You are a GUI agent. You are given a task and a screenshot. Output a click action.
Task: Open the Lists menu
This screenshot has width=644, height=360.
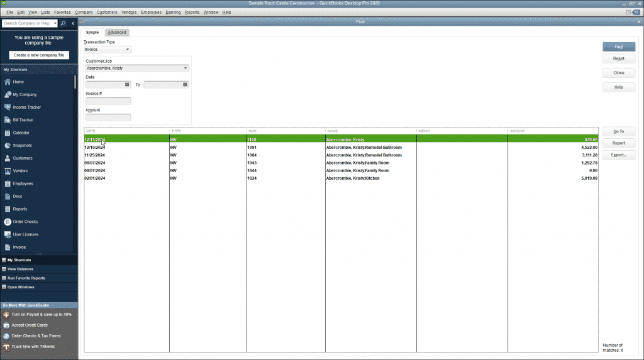tap(45, 13)
